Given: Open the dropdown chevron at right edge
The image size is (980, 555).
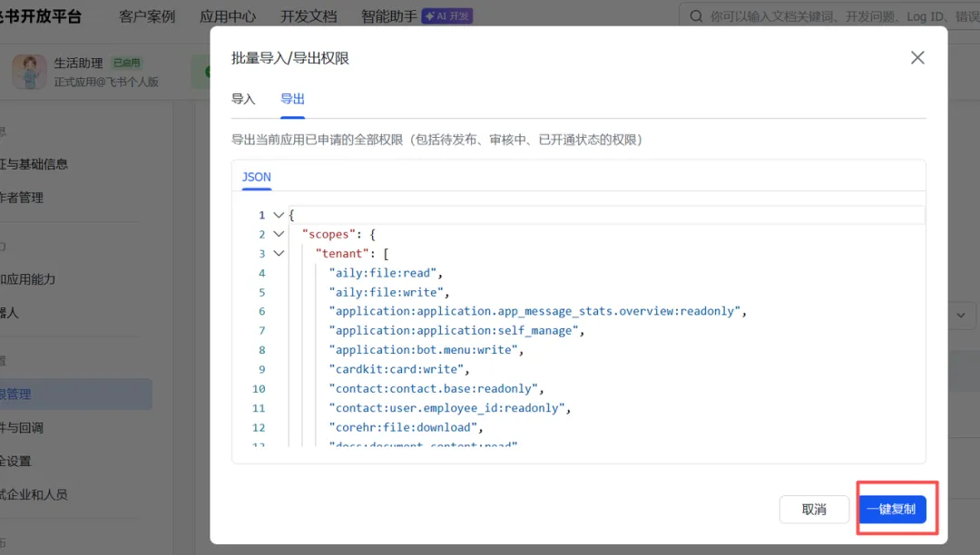Looking at the screenshot, I should (x=961, y=316).
